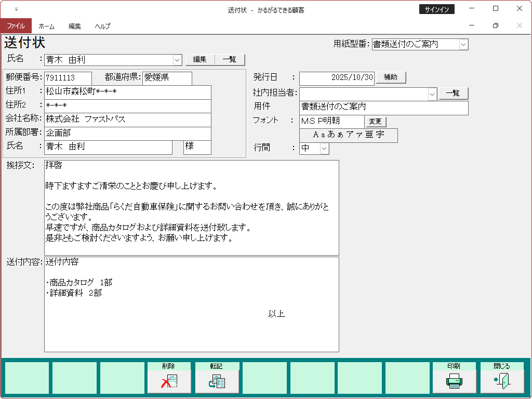Switch to the ホーム menu
532x399 pixels.
(x=46, y=26)
